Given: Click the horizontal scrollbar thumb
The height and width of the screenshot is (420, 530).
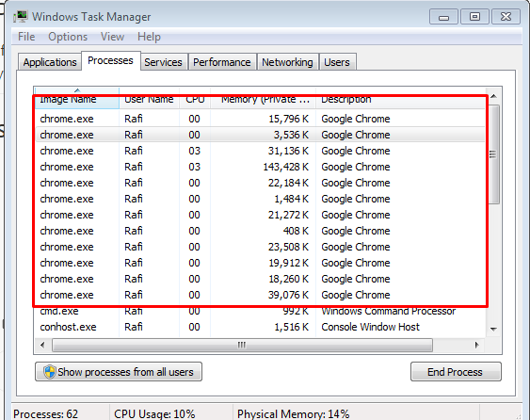Looking at the screenshot, I should [242, 345].
